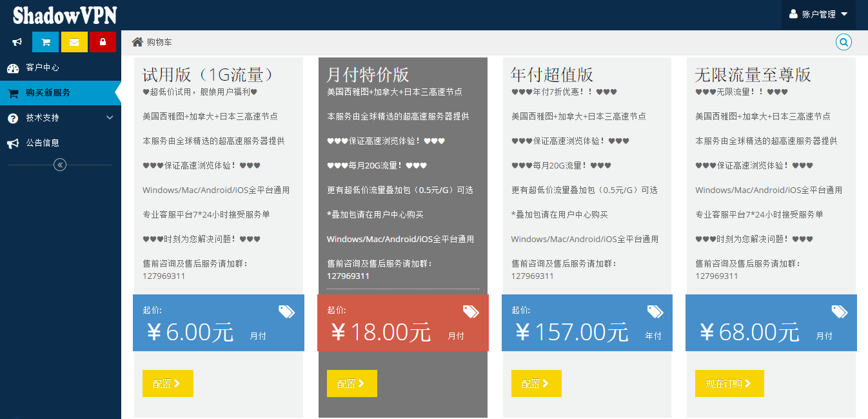Click the question mark icon beside 技术支持
The height and width of the screenshot is (419, 868).
click(13, 118)
